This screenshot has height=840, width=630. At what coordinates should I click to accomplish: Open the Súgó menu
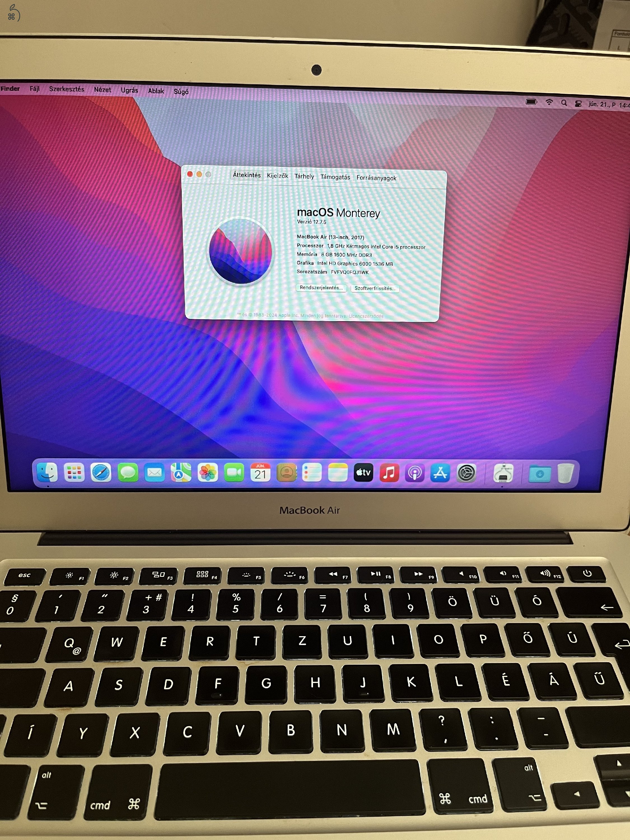coord(181,92)
